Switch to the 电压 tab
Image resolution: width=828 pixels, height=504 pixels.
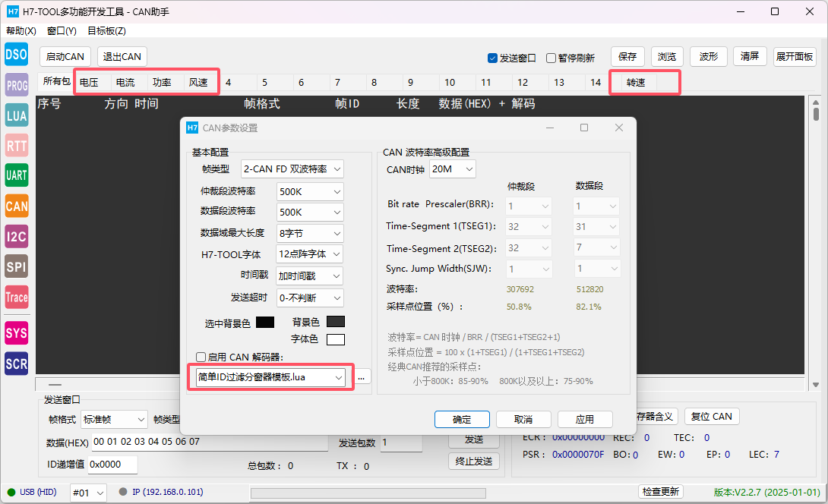89,82
